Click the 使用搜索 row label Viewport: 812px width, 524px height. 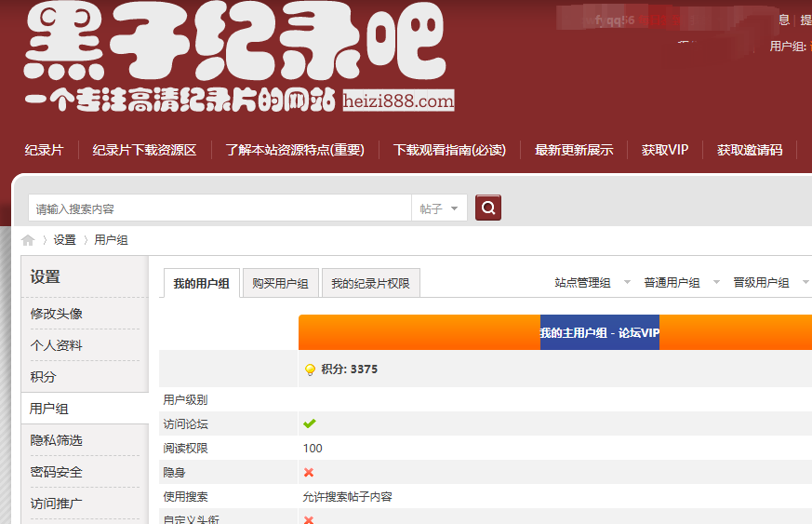pos(185,496)
